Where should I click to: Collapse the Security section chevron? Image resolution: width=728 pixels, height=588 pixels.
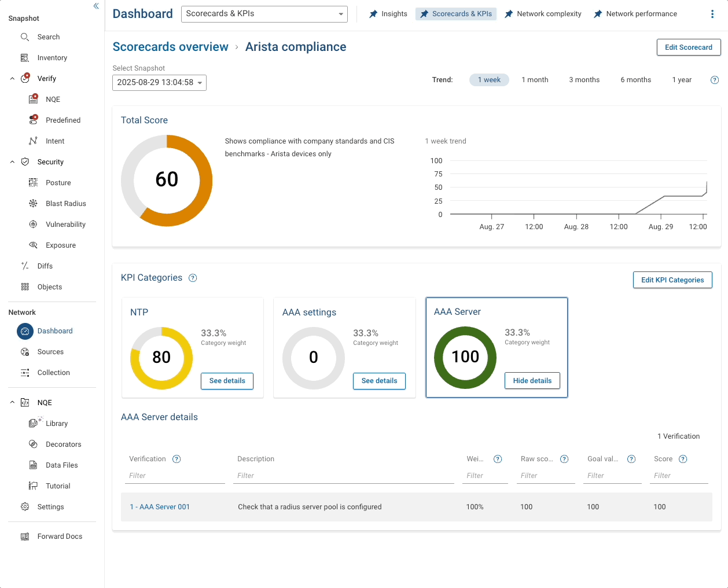tap(12, 162)
